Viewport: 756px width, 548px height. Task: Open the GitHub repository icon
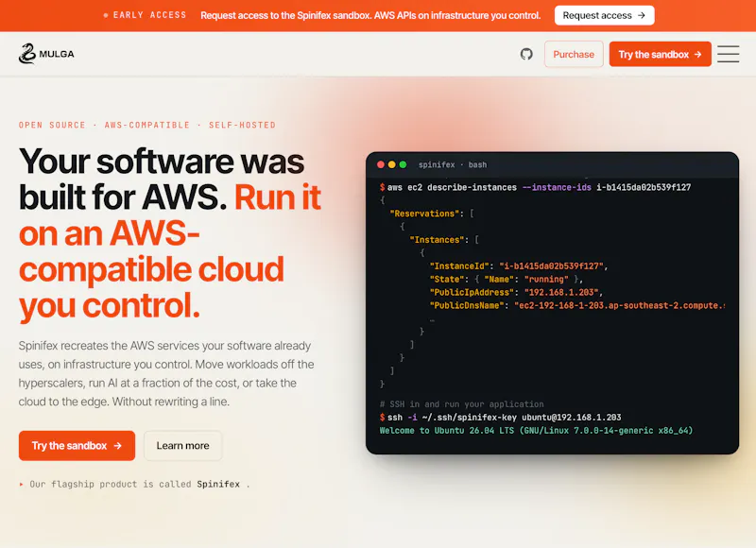526,54
